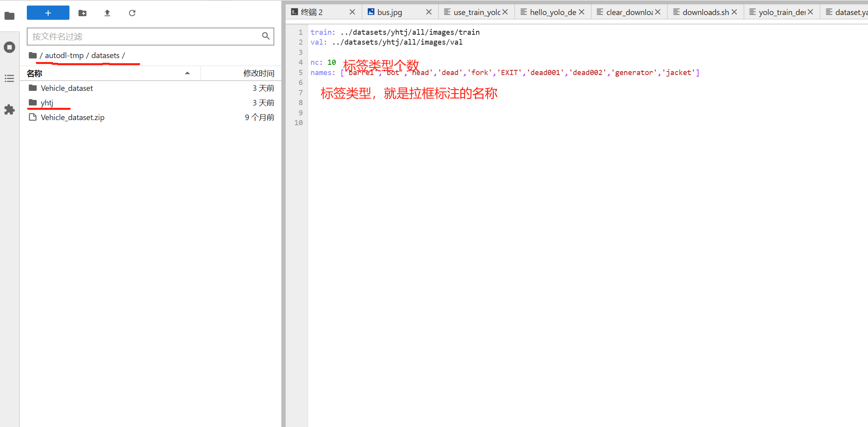Click 'jacket' in the names list
This screenshot has height=427, width=868.
pos(679,73)
